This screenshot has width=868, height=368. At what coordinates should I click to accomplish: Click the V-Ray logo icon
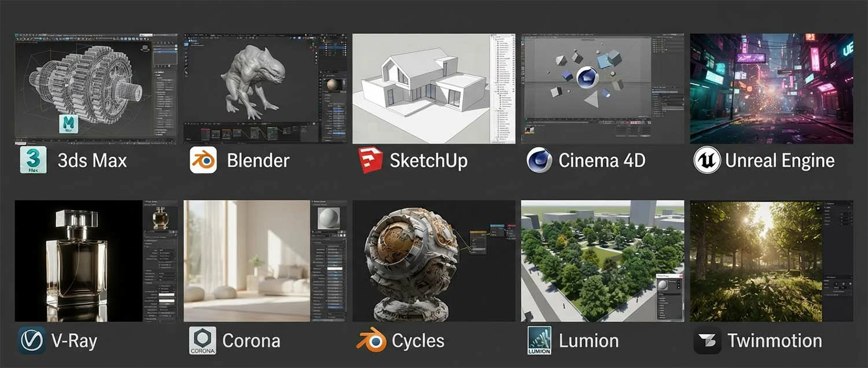[x=32, y=340]
